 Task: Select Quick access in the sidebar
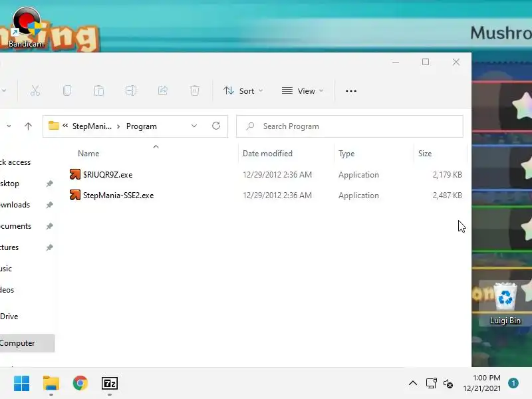pos(15,162)
